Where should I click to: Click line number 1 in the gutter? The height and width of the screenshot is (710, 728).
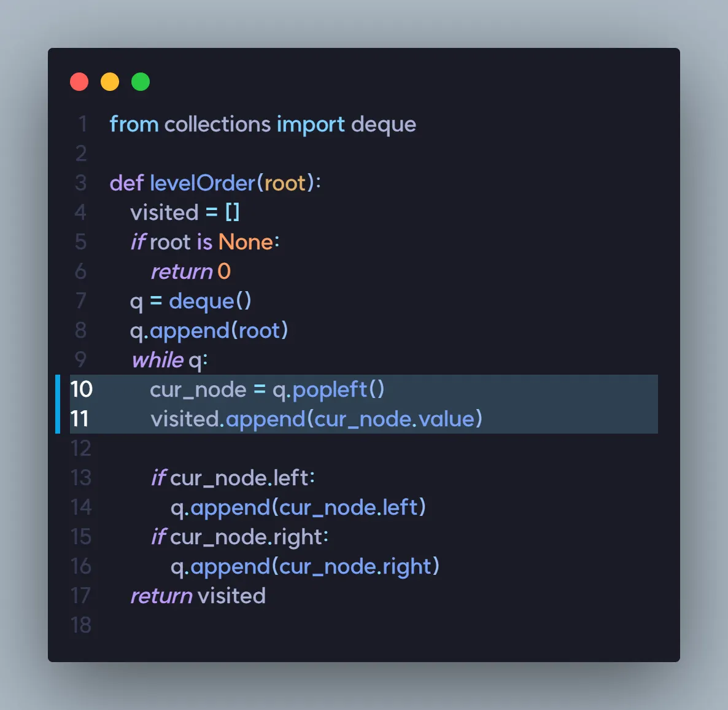(x=82, y=125)
